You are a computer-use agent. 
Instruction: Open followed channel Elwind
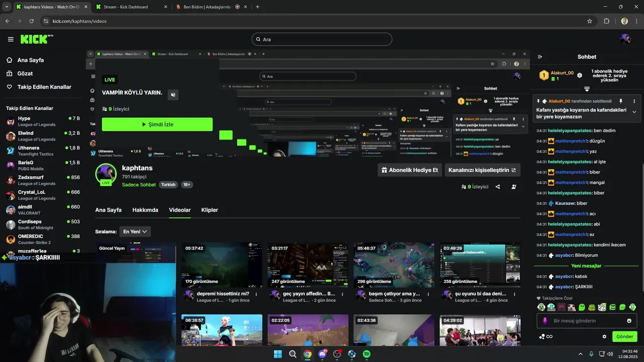click(43, 136)
